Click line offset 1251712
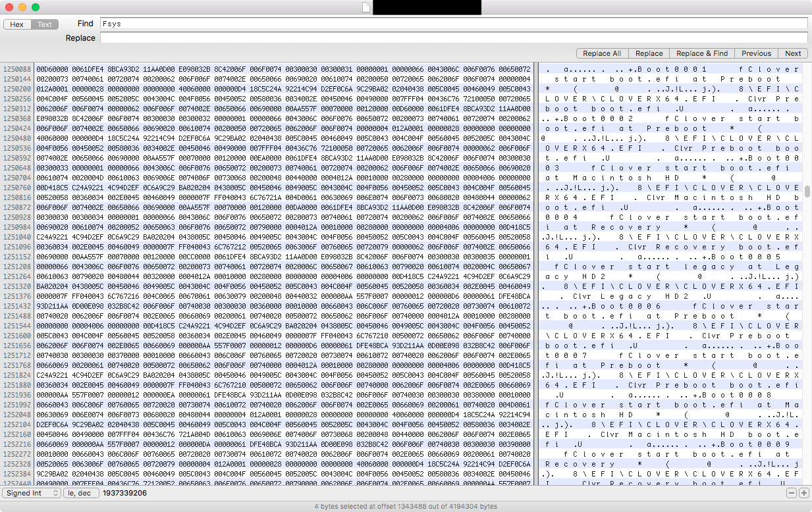 point(16,355)
